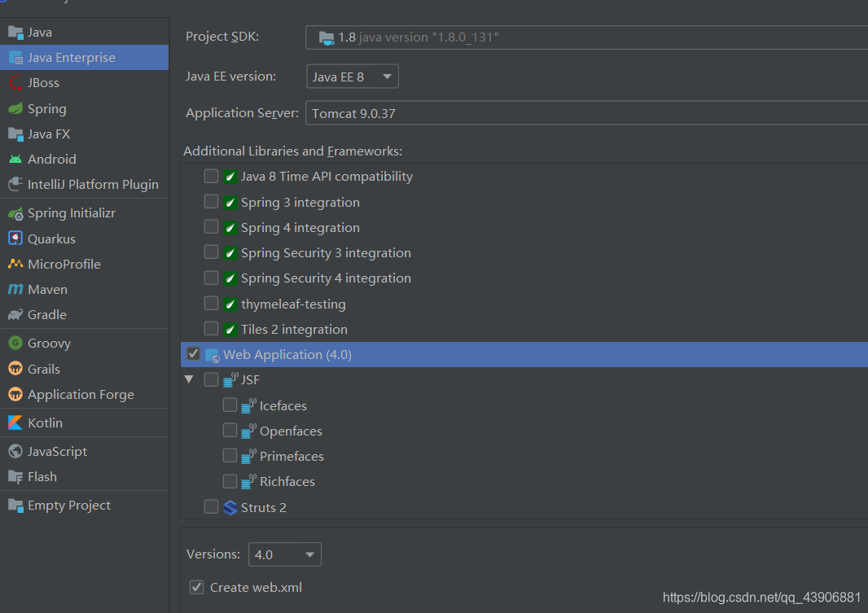This screenshot has width=868, height=613.
Task: Select Android project type
Action: [x=84, y=160]
